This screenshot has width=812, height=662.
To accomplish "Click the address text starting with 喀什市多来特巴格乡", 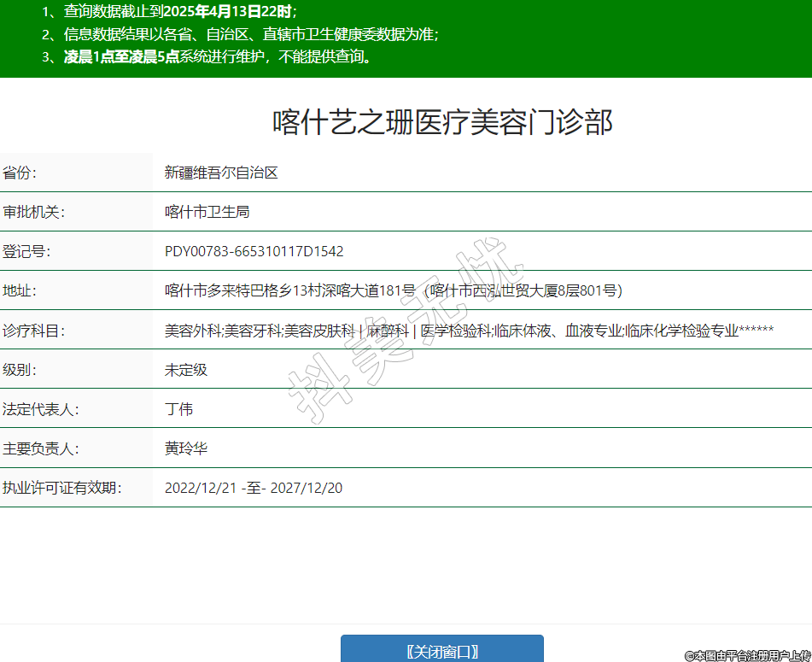I will (393, 290).
